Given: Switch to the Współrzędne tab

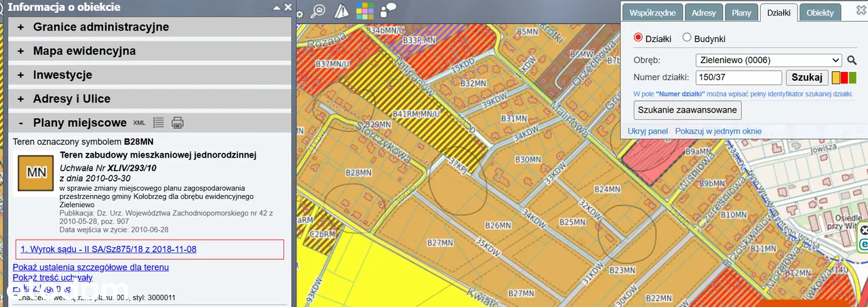Looking at the screenshot, I should (x=651, y=13).
